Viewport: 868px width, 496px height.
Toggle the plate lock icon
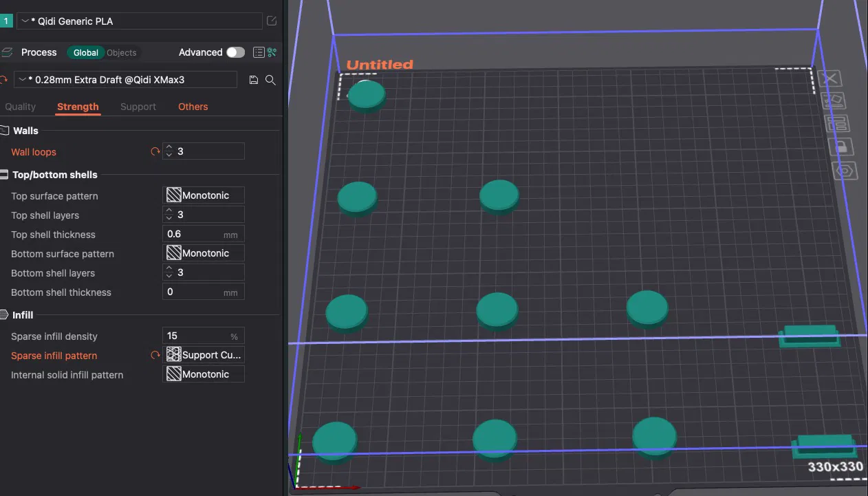point(840,147)
